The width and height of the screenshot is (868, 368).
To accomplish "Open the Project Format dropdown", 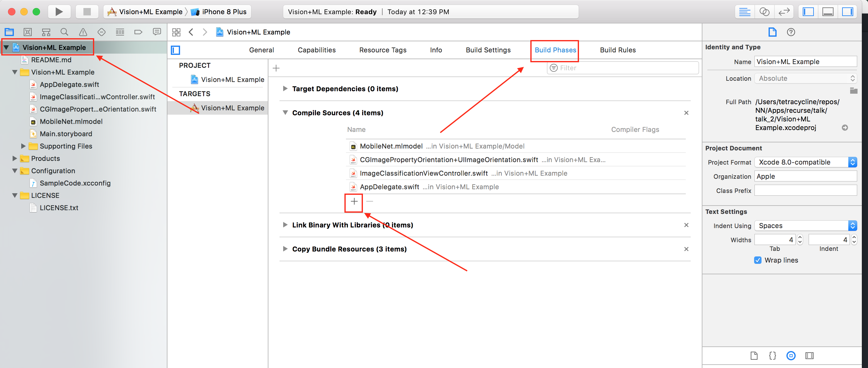I will [805, 162].
